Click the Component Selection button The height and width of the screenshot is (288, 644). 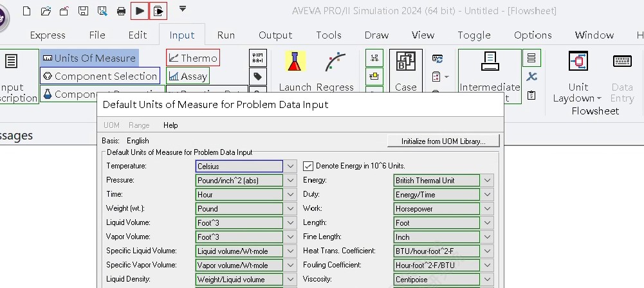pyautogui.click(x=100, y=76)
